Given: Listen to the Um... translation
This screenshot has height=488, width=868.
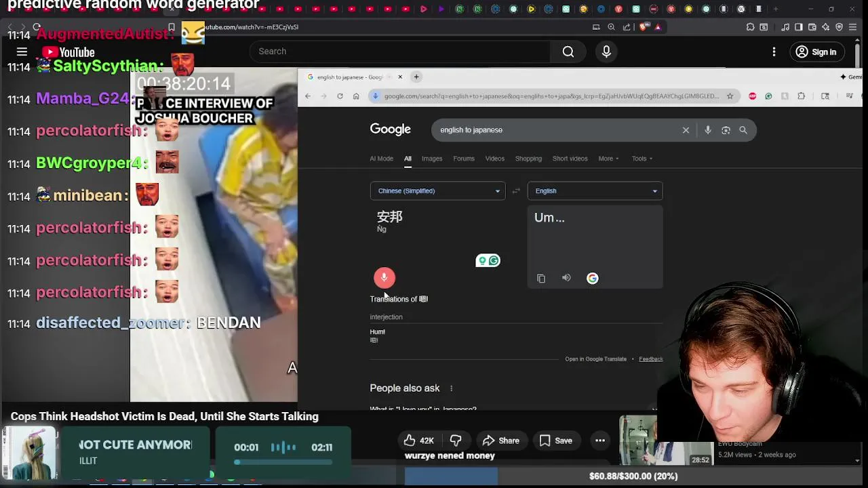Looking at the screenshot, I should (566, 278).
